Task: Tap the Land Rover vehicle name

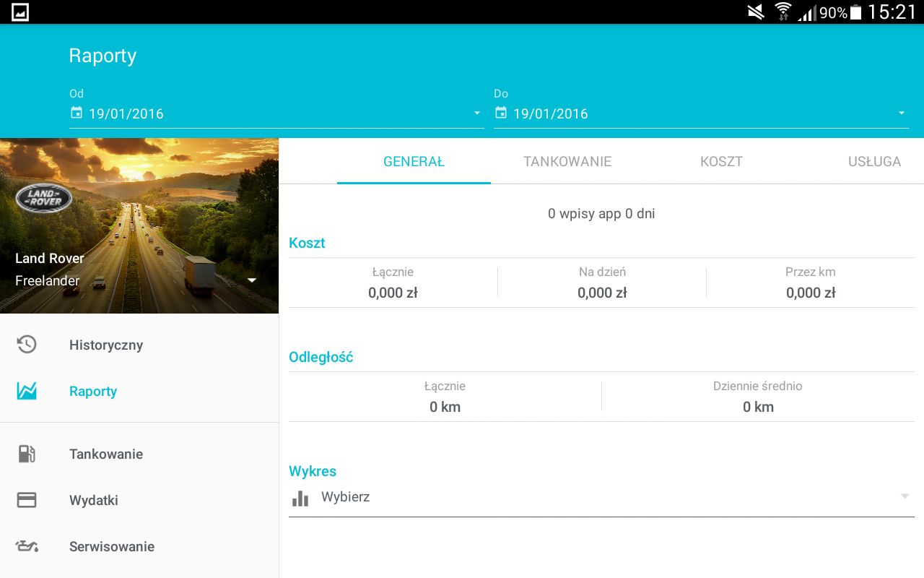Action: coord(50,259)
